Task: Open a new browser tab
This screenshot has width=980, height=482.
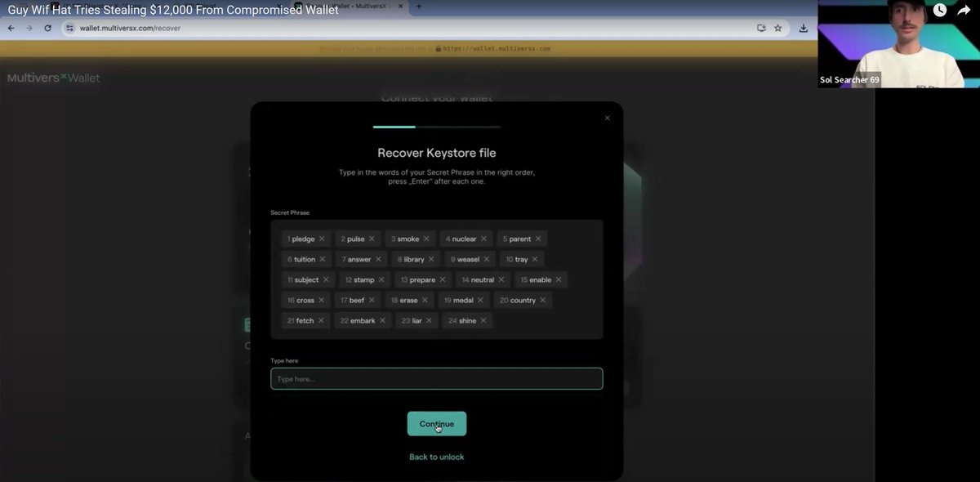Action: (x=419, y=7)
